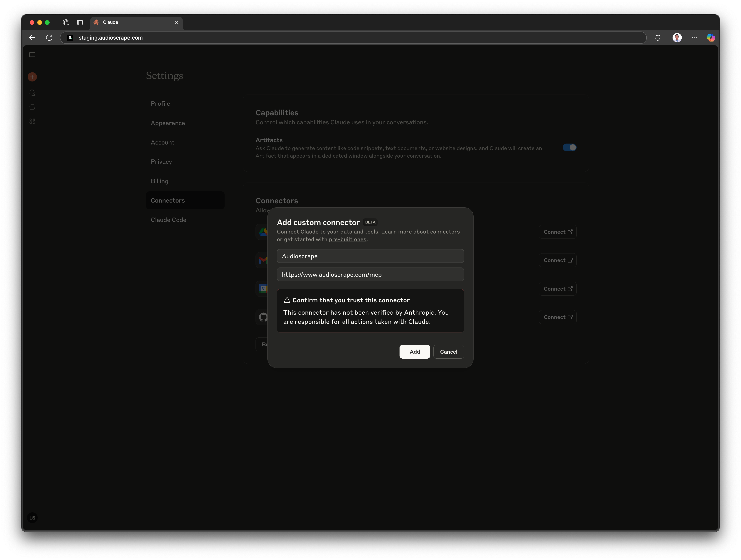Toggle the vertical tabs icon
This screenshot has height=560, width=741.
80,22
